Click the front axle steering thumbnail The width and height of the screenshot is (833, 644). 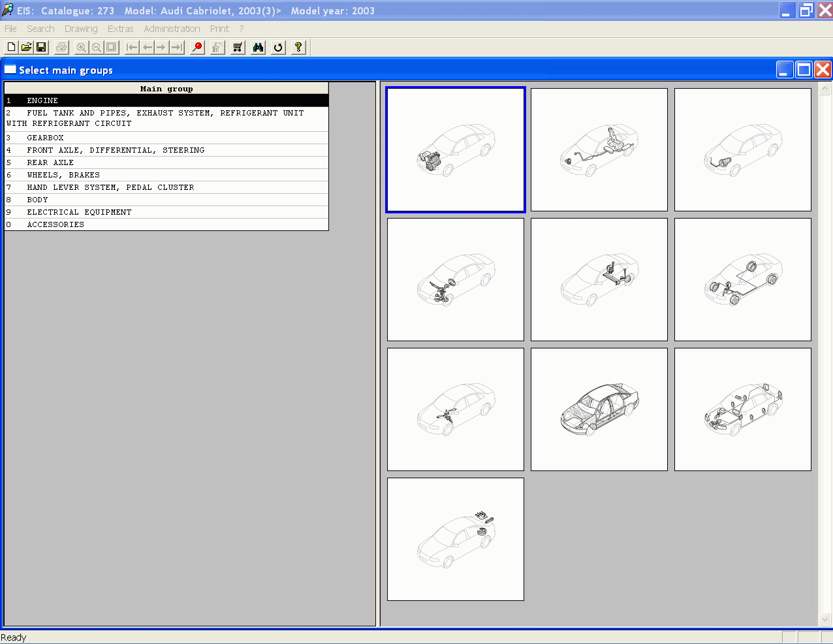(456, 279)
